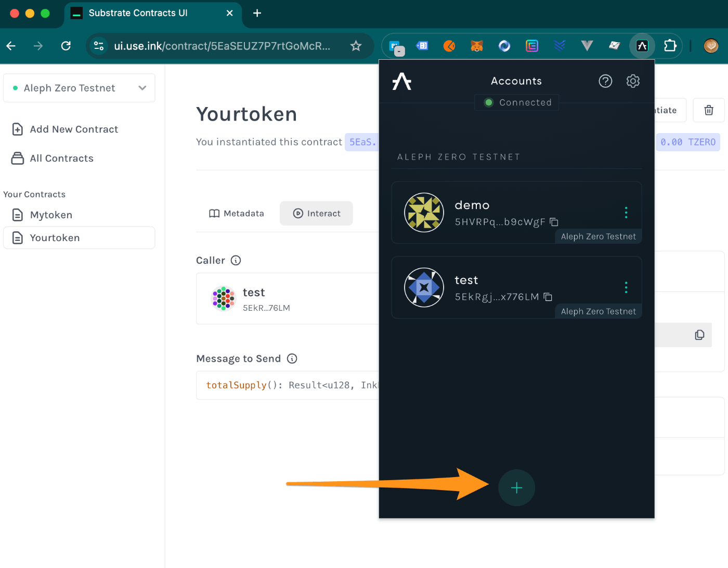This screenshot has height=568, width=728.
Task: Click the 0.00 TZERO balance badge
Action: point(688,142)
